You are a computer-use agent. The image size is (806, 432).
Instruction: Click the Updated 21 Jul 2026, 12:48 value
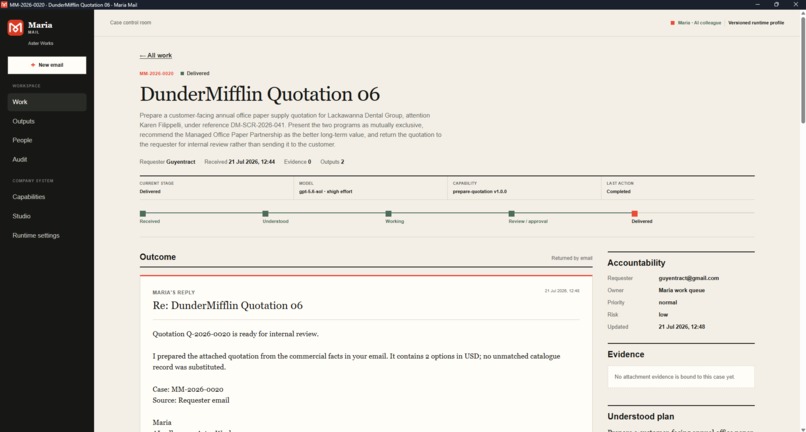click(x=682, y=327)
